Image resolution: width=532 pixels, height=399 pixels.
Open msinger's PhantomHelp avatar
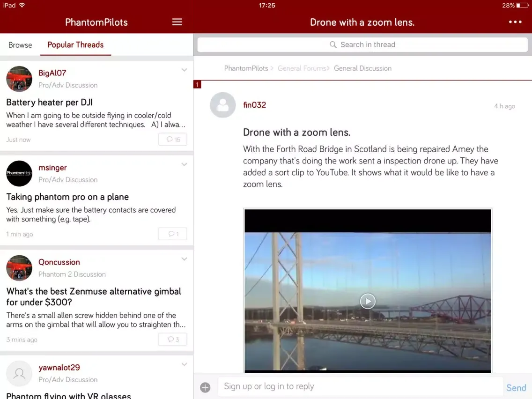pyautogui.click(x=19, y=173)
